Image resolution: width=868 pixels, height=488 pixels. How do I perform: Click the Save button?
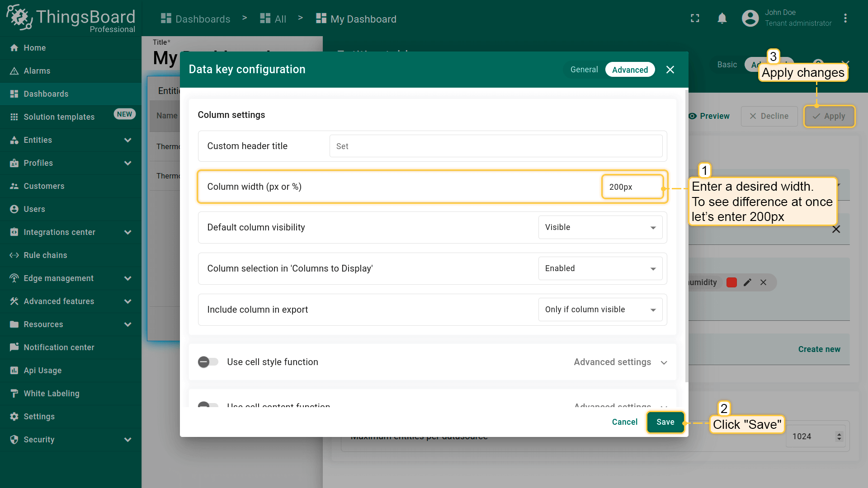(x=665, y=422)
